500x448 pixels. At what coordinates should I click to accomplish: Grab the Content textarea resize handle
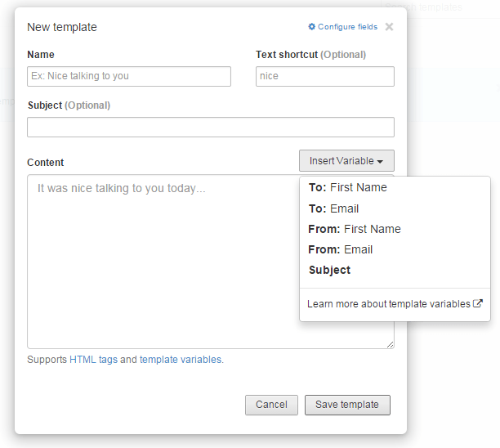pos(390,345)
